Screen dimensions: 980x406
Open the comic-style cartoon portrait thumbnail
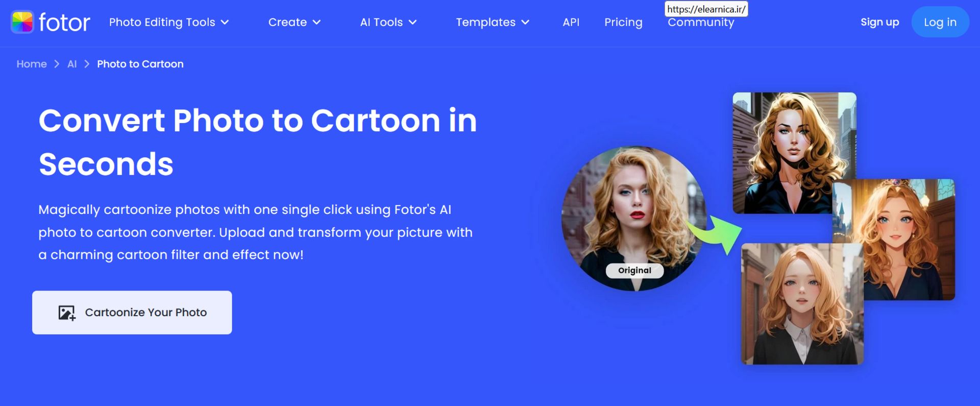click(794, 153)
